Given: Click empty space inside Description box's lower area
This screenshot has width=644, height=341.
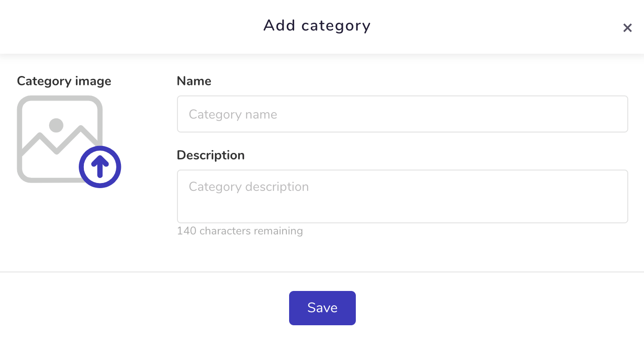Looking at the screenshot, I should (x=402, y=211).
